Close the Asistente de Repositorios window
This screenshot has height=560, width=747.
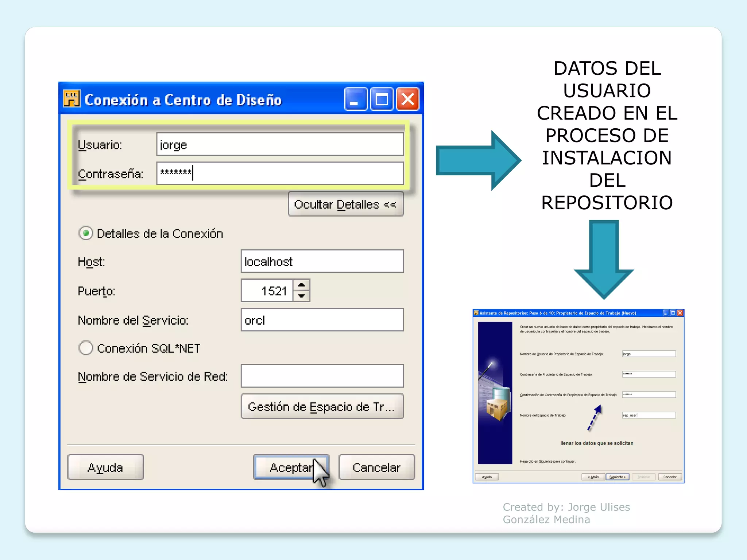point(680,313)
